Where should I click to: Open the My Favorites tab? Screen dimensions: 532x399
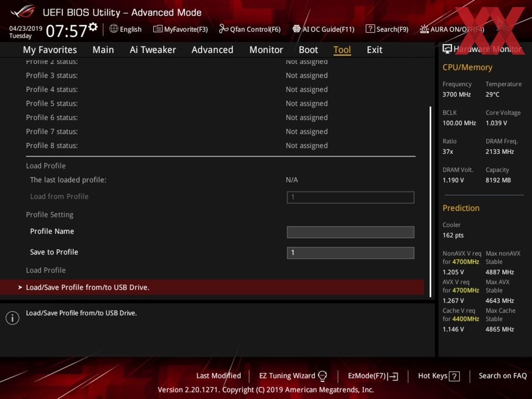[50, 50]
